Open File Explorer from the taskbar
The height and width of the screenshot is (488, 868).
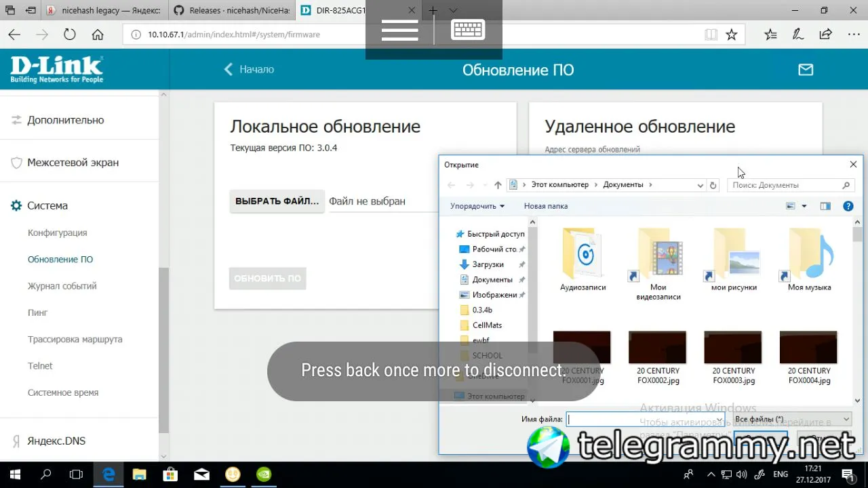(139, 474)
